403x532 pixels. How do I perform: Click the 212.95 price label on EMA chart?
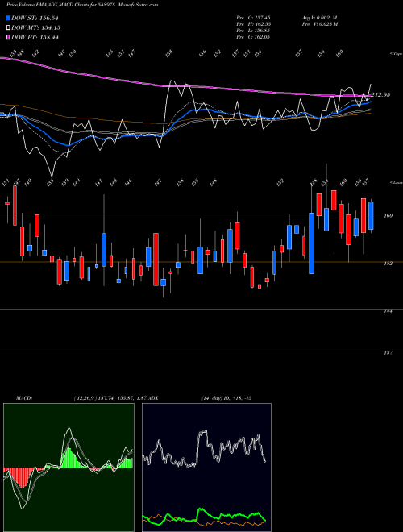380,94
